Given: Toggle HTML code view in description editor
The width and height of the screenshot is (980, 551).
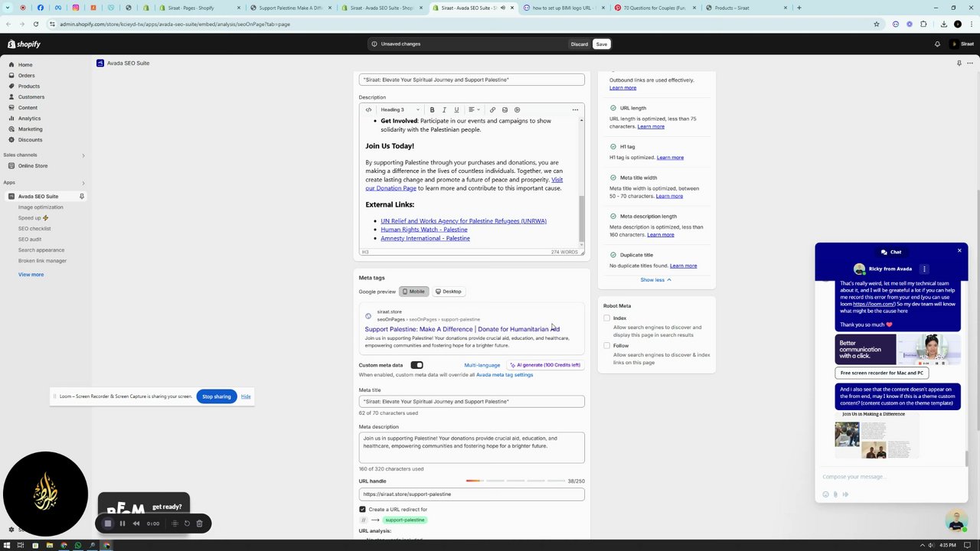Looking at the screenshot, I should [x=368, y=109].
